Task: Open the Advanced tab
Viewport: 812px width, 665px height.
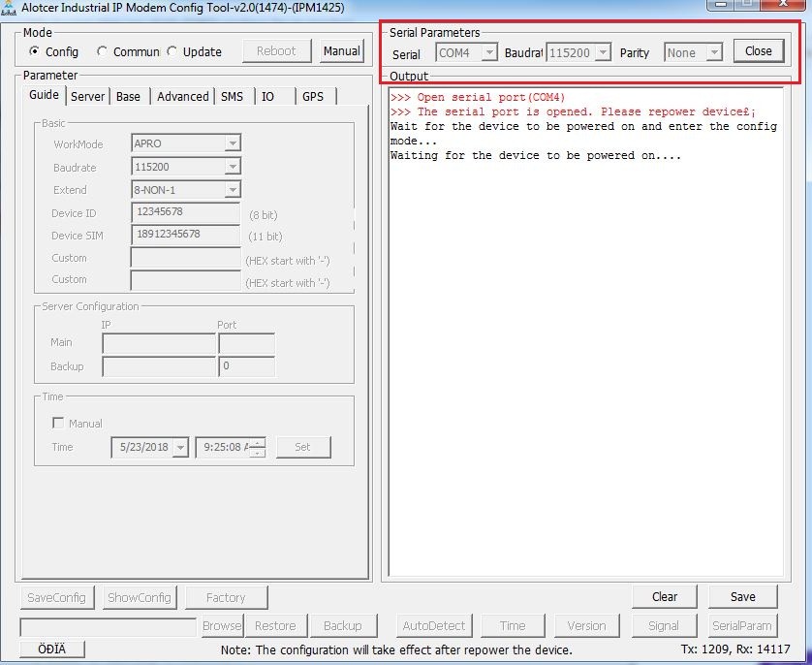Action: click(x=183, y=96)
